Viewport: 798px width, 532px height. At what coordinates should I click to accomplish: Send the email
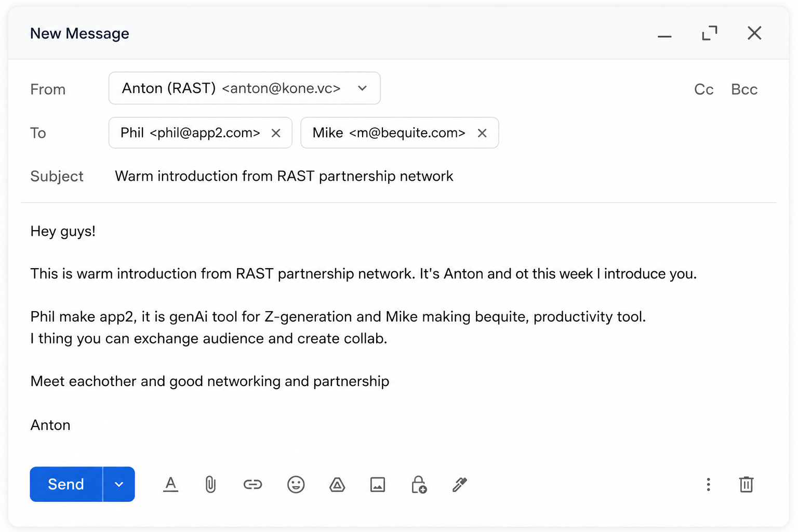(66, 484)
